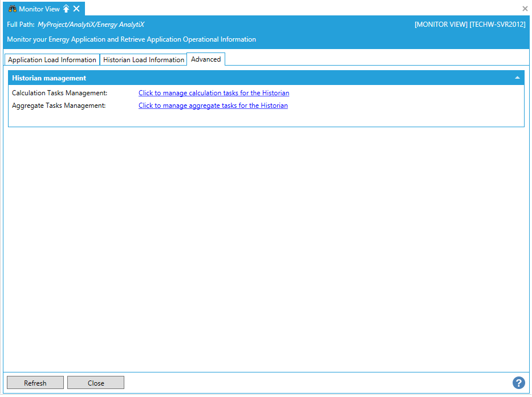
Task: Open help via the blue question mark icon
Action: [518, 383]
